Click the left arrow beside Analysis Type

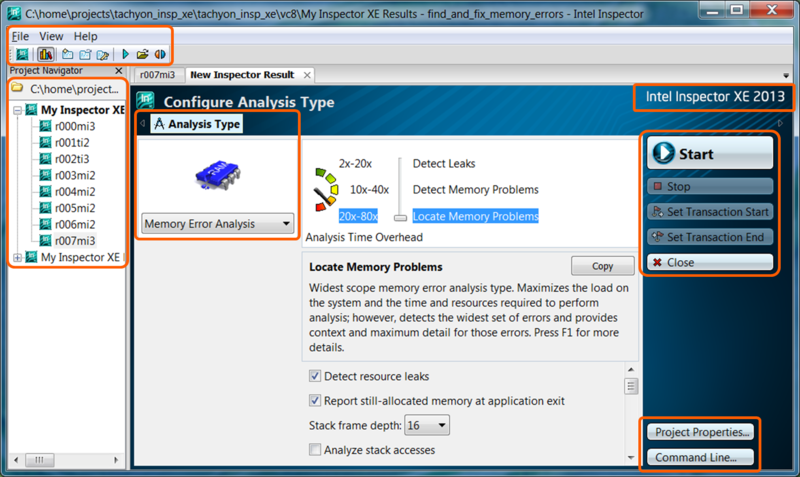[143, 123]
